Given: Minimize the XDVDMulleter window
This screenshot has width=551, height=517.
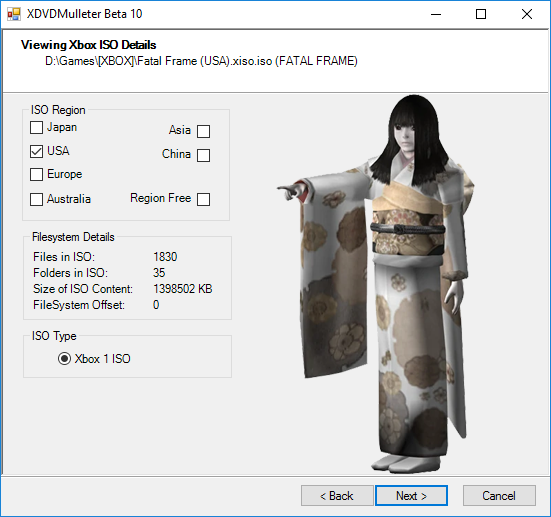Looking at the screenshot, I should tap(436, 14).
